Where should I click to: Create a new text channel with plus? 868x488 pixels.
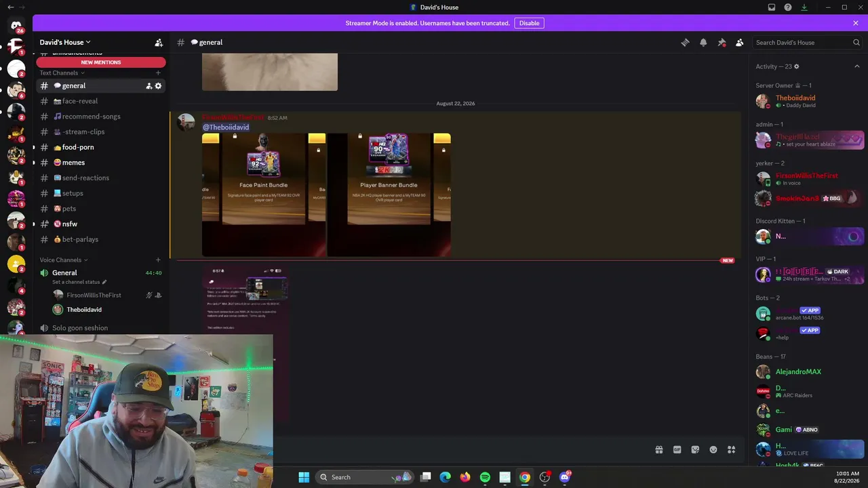pos(158,73)
